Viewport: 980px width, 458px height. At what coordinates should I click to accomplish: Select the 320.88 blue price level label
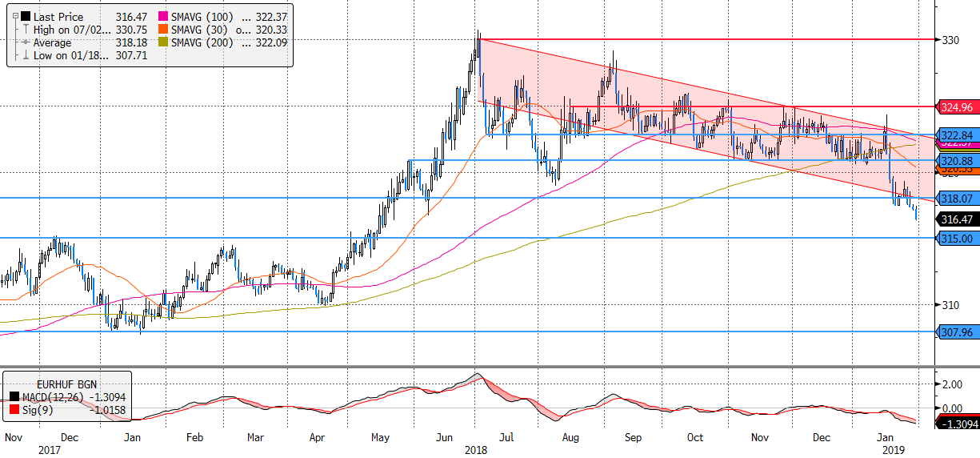[x=957, y=161]
